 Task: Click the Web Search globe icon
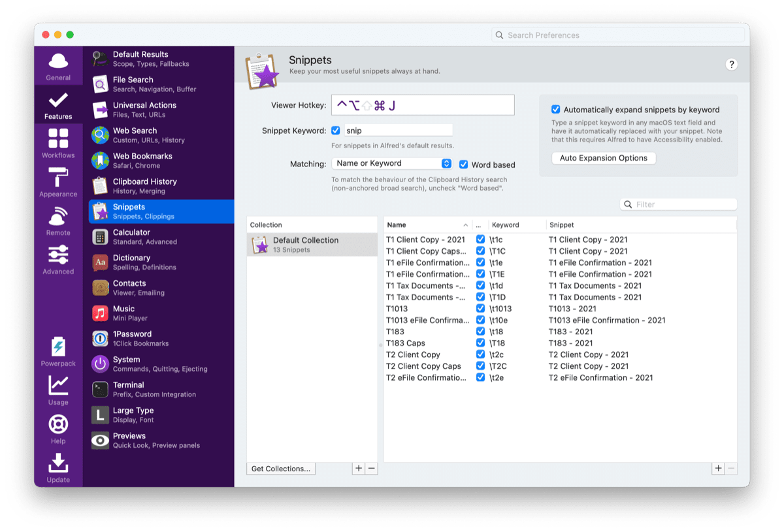100,135
